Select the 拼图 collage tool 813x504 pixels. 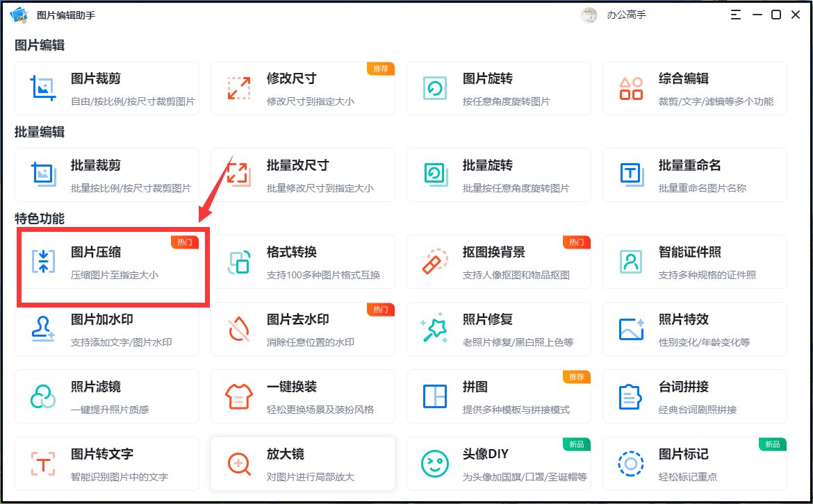coord(499,396)
